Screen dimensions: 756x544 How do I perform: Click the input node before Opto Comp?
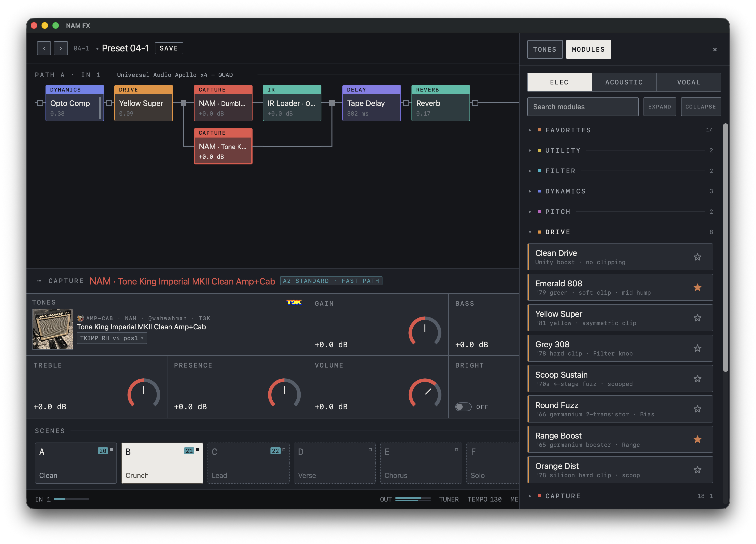(40, 103)
